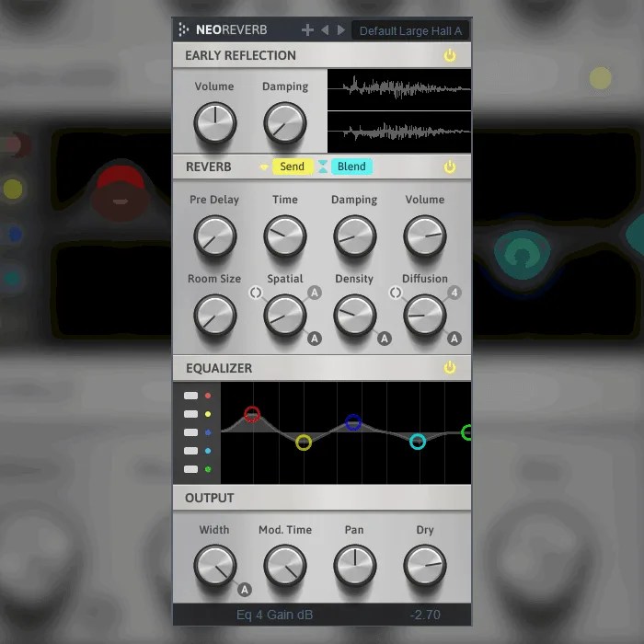
Task: Select the blue EQ node on curve
Action: pos(353,422)
